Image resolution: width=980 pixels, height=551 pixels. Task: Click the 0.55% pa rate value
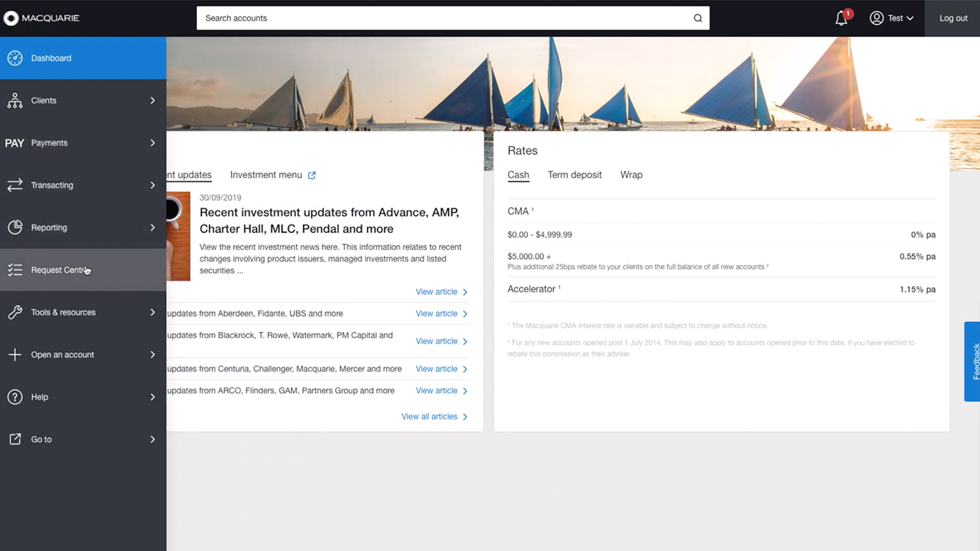(x=918, y=257)
